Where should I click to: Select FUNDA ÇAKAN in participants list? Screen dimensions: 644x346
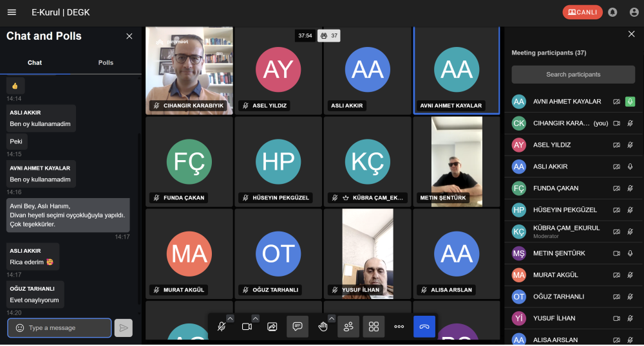573,188
